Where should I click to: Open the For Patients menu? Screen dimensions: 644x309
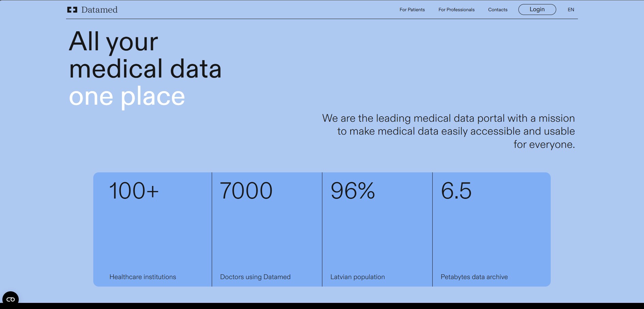412,10
